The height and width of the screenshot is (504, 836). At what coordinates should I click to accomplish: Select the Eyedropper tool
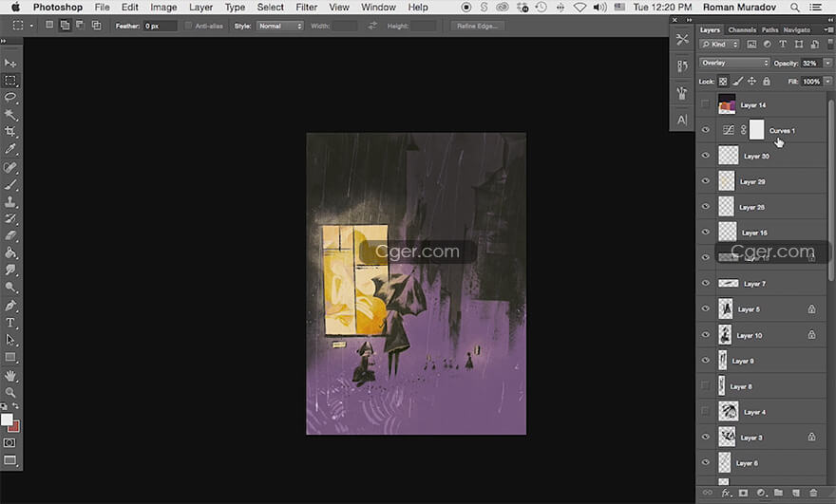click(x=10, y=149)
